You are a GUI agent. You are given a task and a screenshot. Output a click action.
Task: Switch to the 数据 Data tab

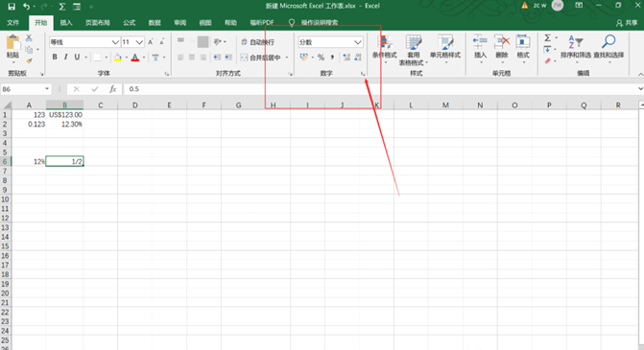[x=155, y=23]
